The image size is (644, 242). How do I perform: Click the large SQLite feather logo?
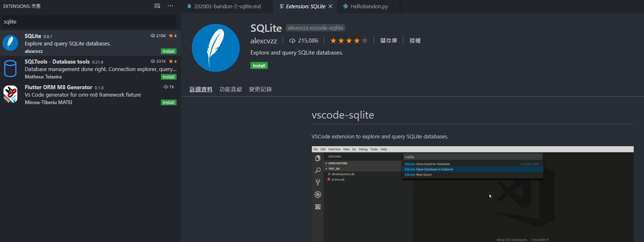click(216, 47)
